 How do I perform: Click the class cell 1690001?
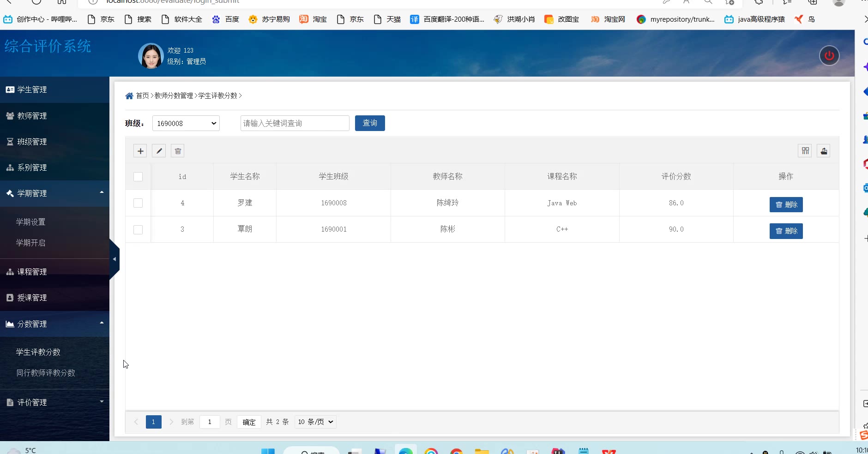(334, 229)
